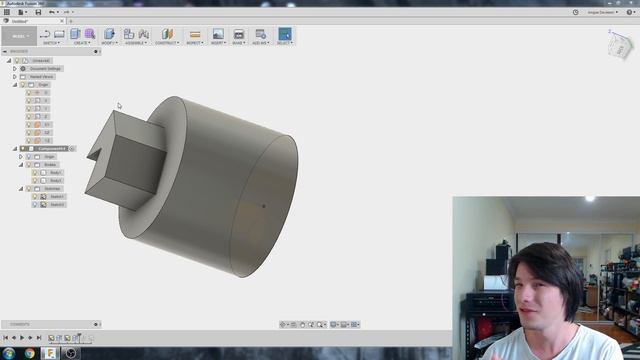
Task: Open the Add-Ins scripts icon
Action: [x=260, y=34]
